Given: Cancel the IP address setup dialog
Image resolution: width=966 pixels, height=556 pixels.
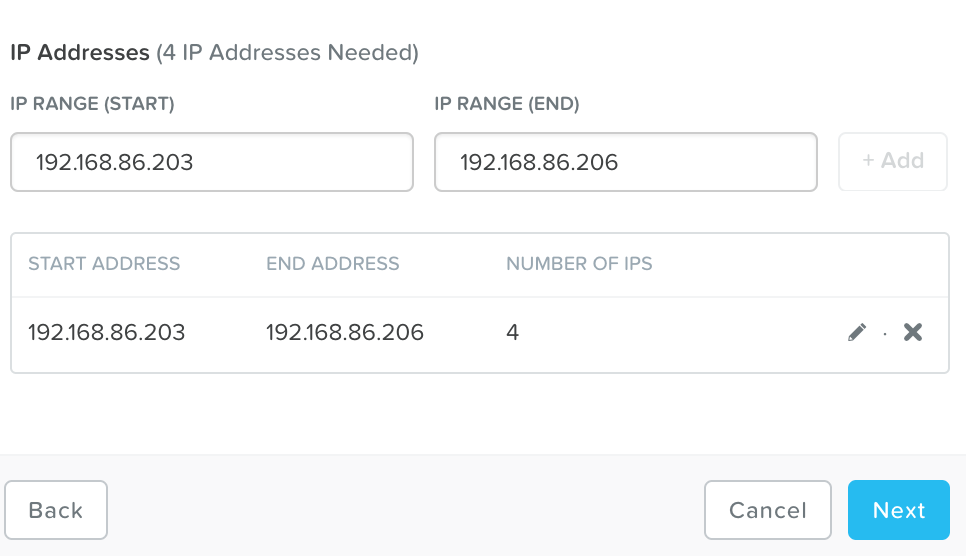Looking at the screenshot, I should [x=767, y=510].
